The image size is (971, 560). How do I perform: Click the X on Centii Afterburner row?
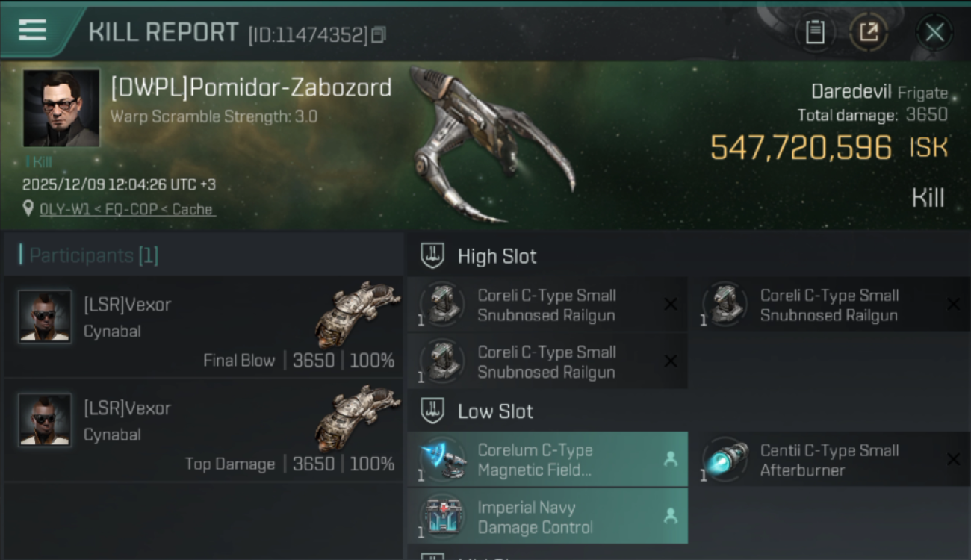[x=953, y=460]
